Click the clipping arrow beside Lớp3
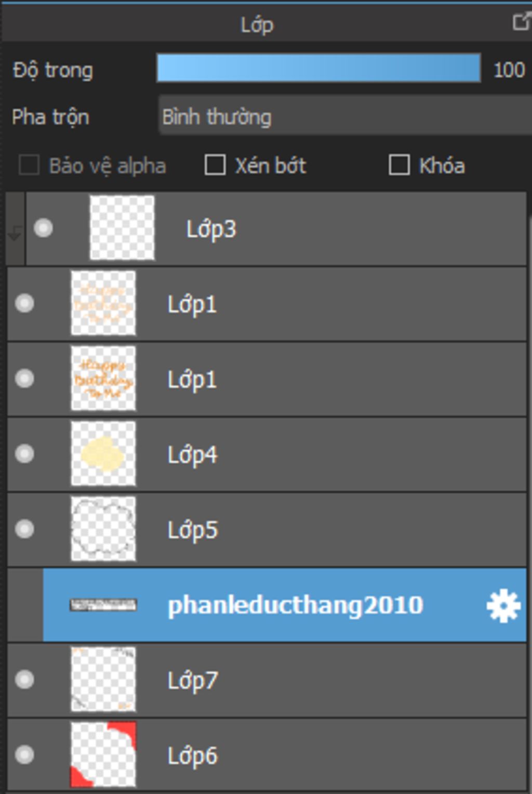The height and width of the screenshot is (794, 532). coord(15,233)
